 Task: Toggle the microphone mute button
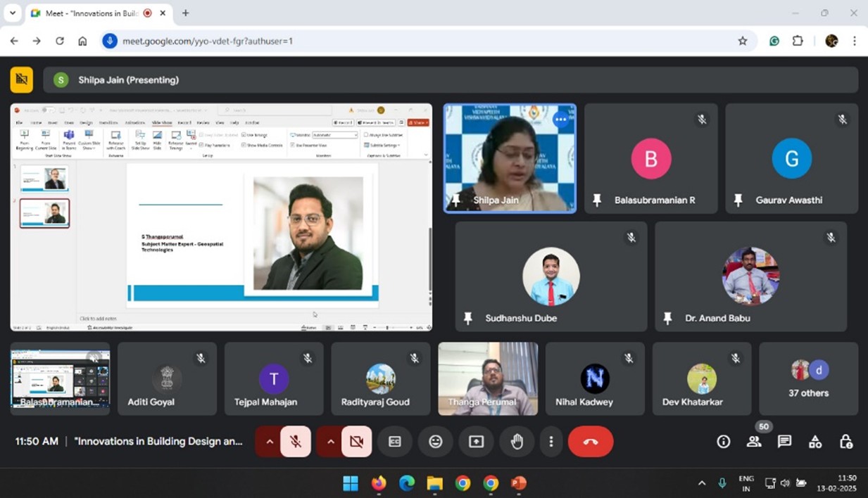tap(296, 442)
